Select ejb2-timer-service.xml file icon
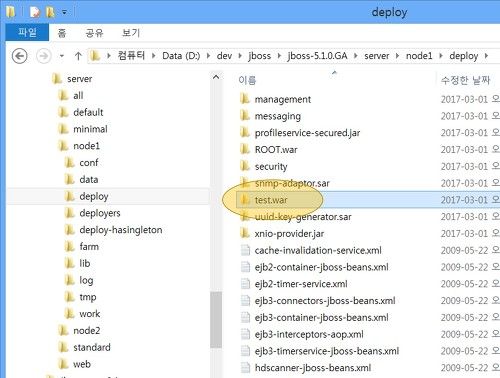 pyautogui.click(x=245, y=284)
